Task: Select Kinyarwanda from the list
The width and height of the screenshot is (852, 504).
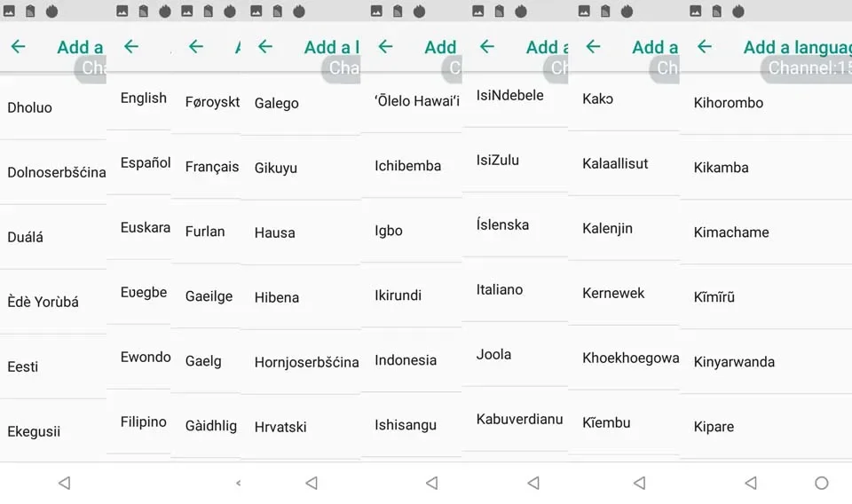Action: (x=766, y=362)
